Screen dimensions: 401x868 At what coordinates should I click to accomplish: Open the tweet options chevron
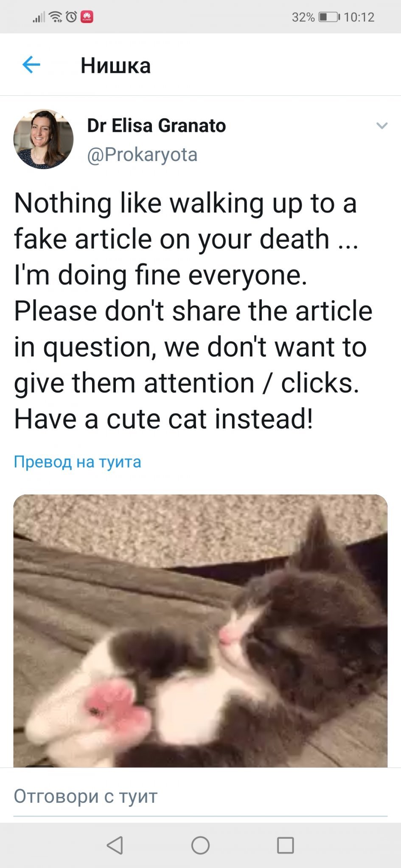tap(382, 125)
